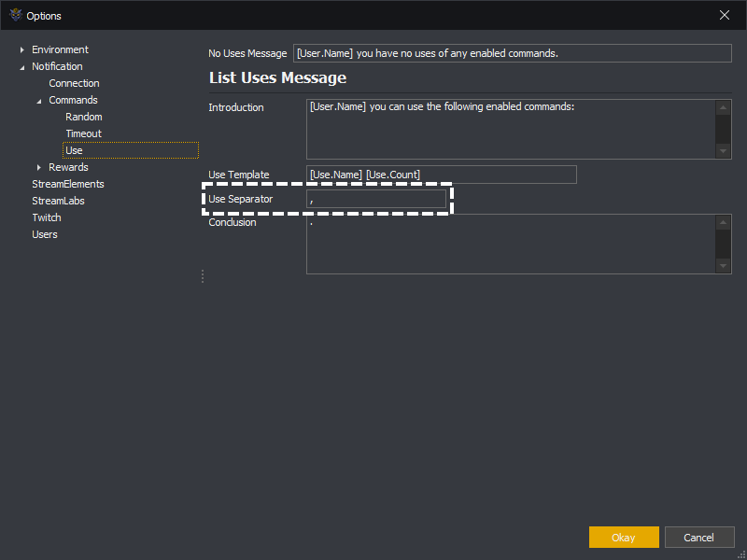Click the Use Template label
This screenshot has height=560, width=747.
coord(239,175)
